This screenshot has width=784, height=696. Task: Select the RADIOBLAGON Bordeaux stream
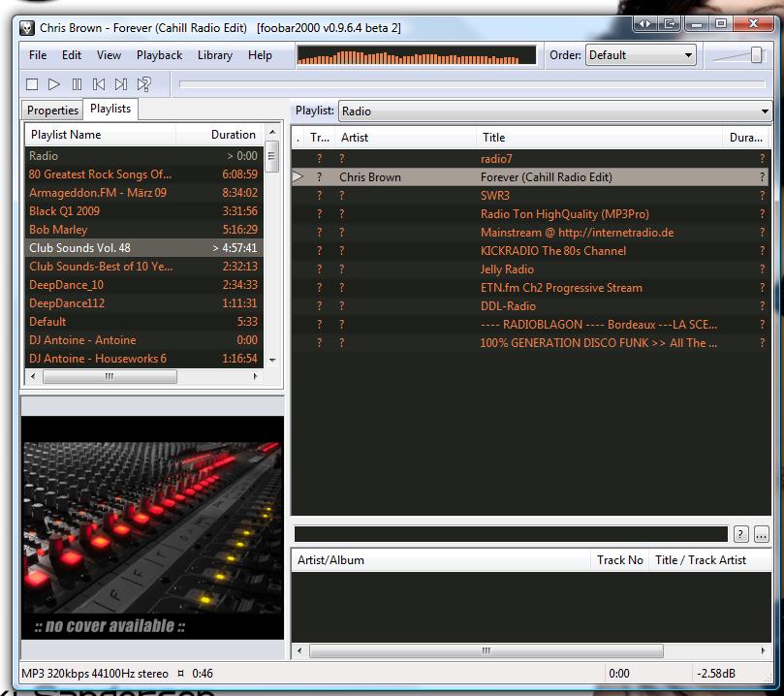tap(530, 325)
